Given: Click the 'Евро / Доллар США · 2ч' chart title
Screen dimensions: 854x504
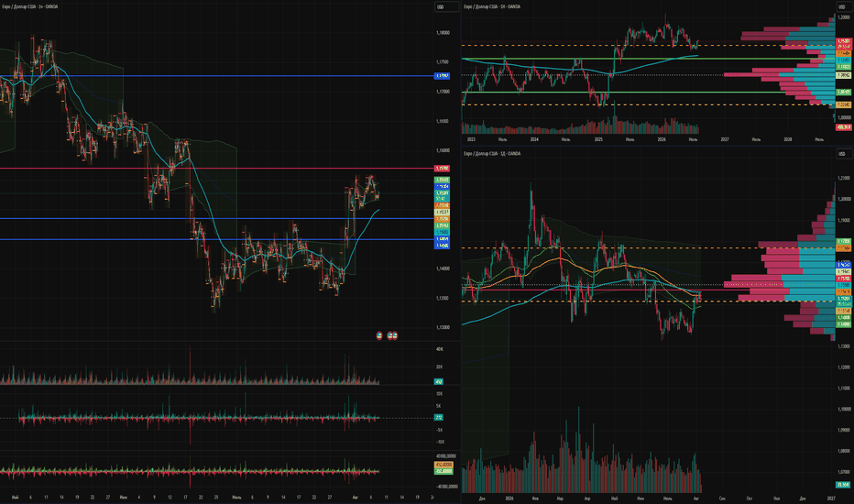Looking at the screenshot, I should 29,6.
